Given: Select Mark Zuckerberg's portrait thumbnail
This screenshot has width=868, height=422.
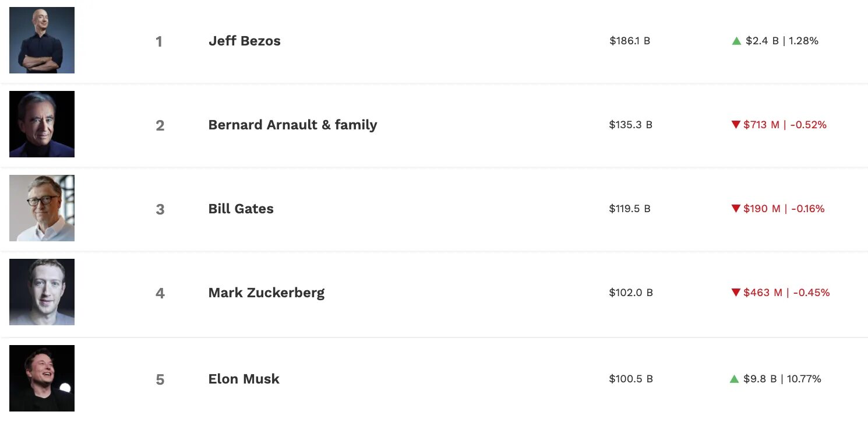Looking at the screenshot, I should [x=42, y=292].
